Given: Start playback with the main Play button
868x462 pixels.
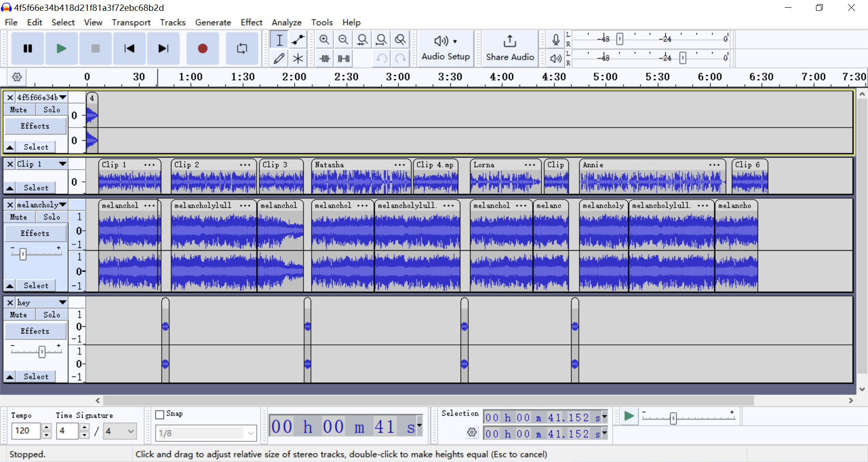Looking at the screenshot, I should tap(61, 48).
